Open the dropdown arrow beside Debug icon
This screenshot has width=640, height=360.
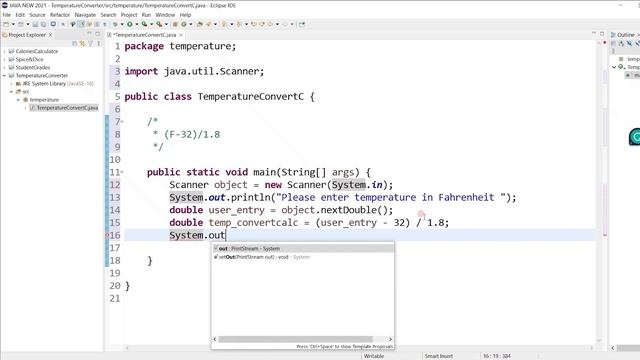(x=122, y=24)
